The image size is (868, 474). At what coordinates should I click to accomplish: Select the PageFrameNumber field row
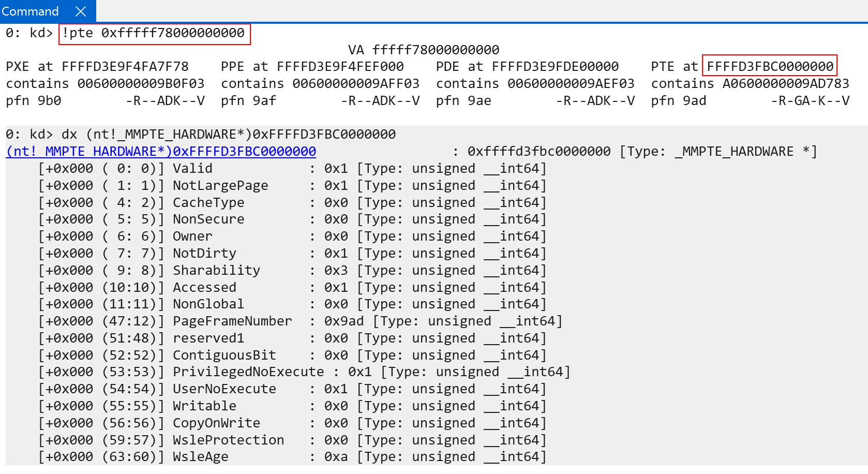(232, 321)
